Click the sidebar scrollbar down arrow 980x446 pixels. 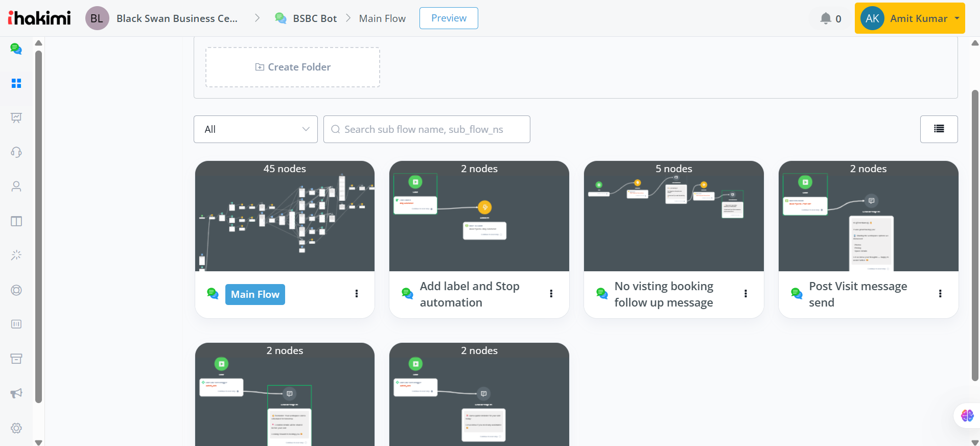point(38,442)
